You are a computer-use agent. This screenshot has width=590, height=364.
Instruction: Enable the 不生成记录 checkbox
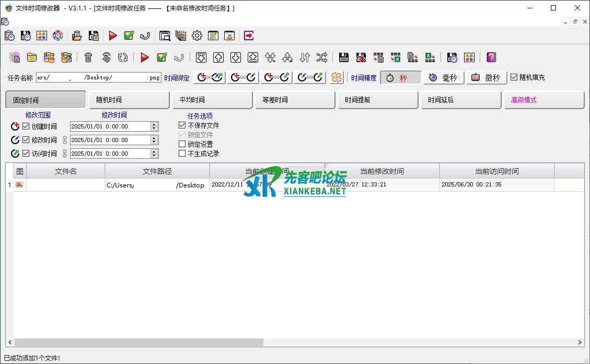[182, 154]
